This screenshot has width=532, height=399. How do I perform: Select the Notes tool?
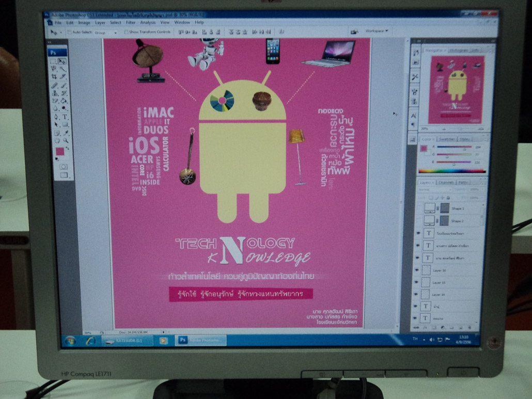coord(56,133)
